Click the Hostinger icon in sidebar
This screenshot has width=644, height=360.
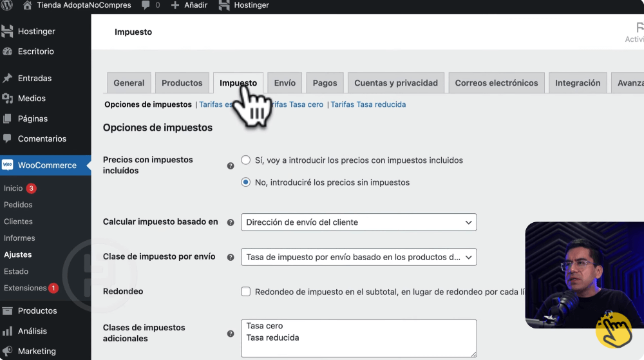pyautogui.click(x=7, y=31)
